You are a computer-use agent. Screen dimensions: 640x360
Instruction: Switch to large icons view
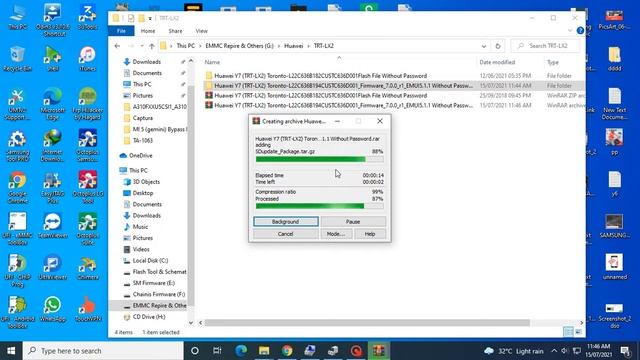578,332
